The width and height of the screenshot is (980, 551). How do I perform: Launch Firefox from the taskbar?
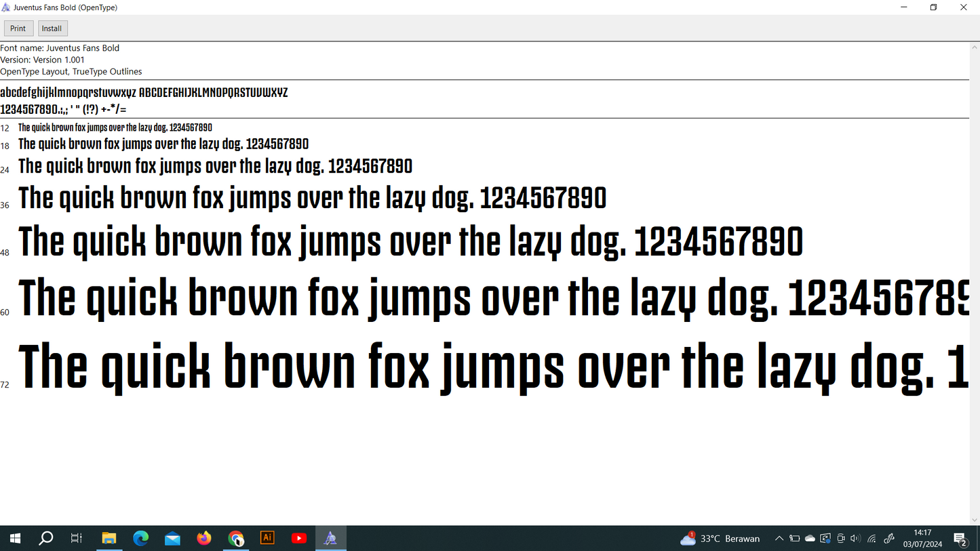tap(204, 539)
